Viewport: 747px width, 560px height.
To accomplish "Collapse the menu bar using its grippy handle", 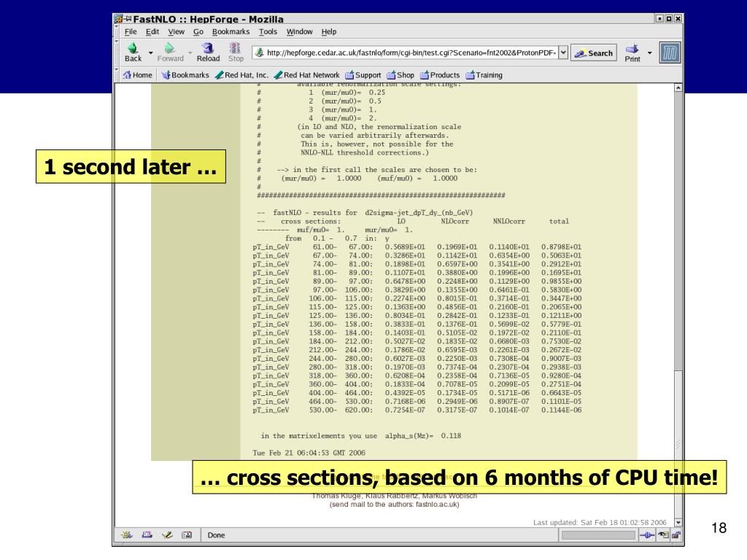I will pos(117,31).
